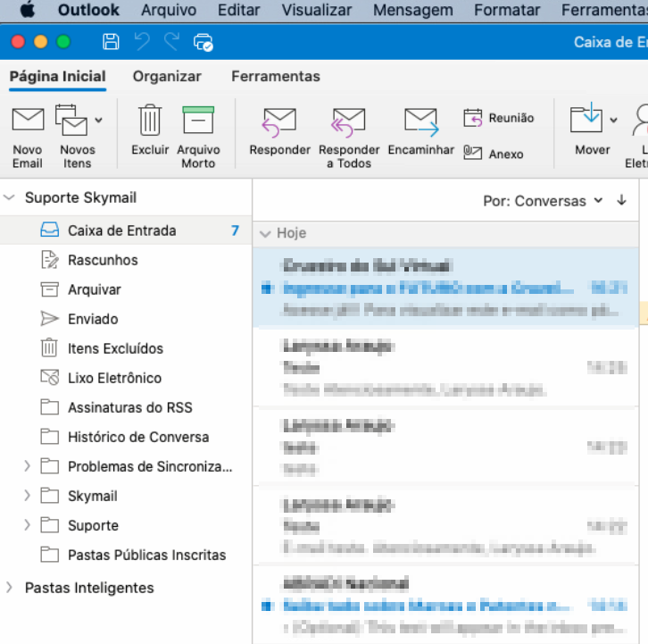The height and width of the screenshot is (644, 648).
Task: Click Caixa de Entrada inbox icon
Action: pos(50,230)
